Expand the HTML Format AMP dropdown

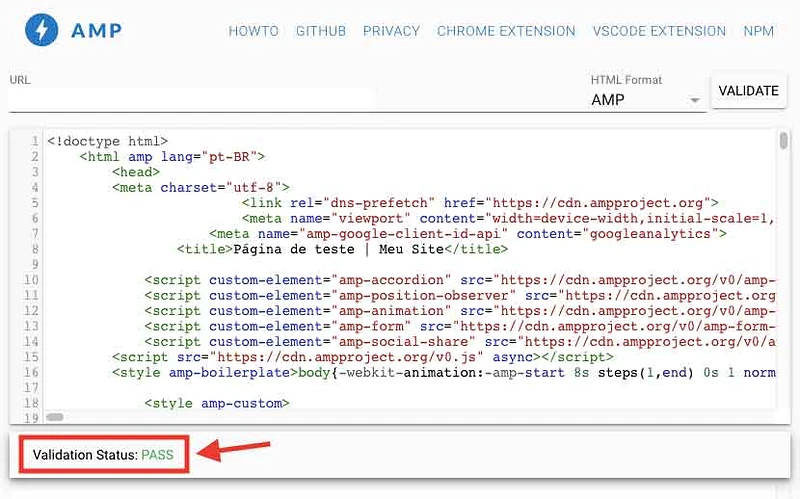645,99
